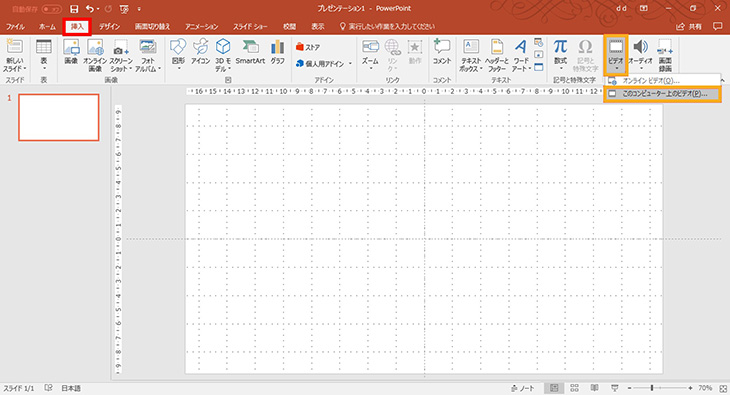Open the ワードアート (WordArt) gallery
The width and height of the screenshot is (730, 395).
pyautogui.click(x=521, y=55)
